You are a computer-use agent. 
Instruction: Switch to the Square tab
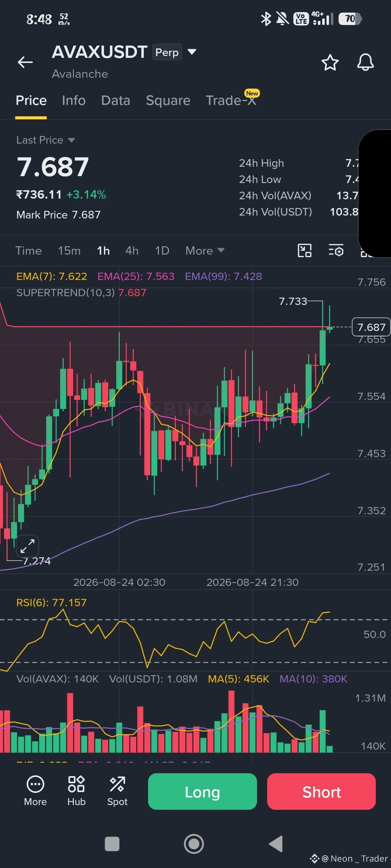[168, 100]
